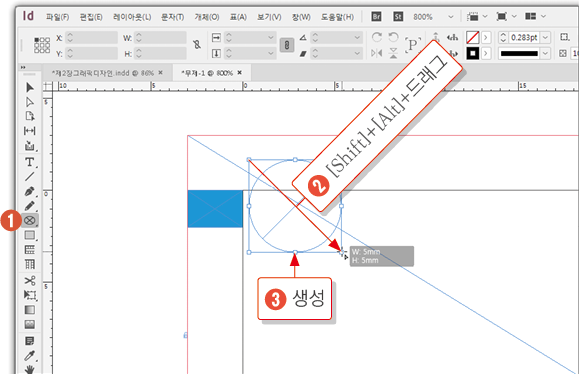Screen dimensions: 579x374
Task: Open the scale Y percentage dropdown
Action: pos(271,54)
